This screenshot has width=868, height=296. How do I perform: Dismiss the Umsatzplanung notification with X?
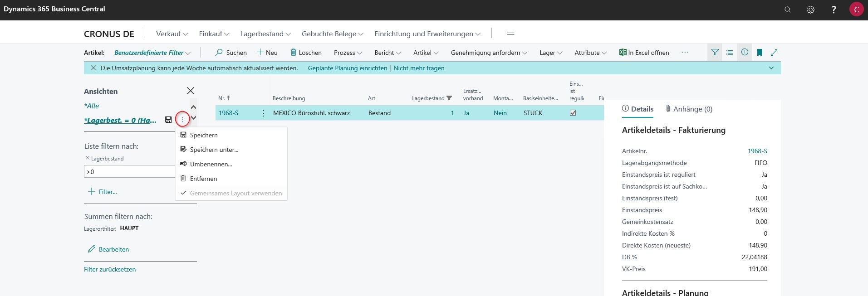point(93,68)
